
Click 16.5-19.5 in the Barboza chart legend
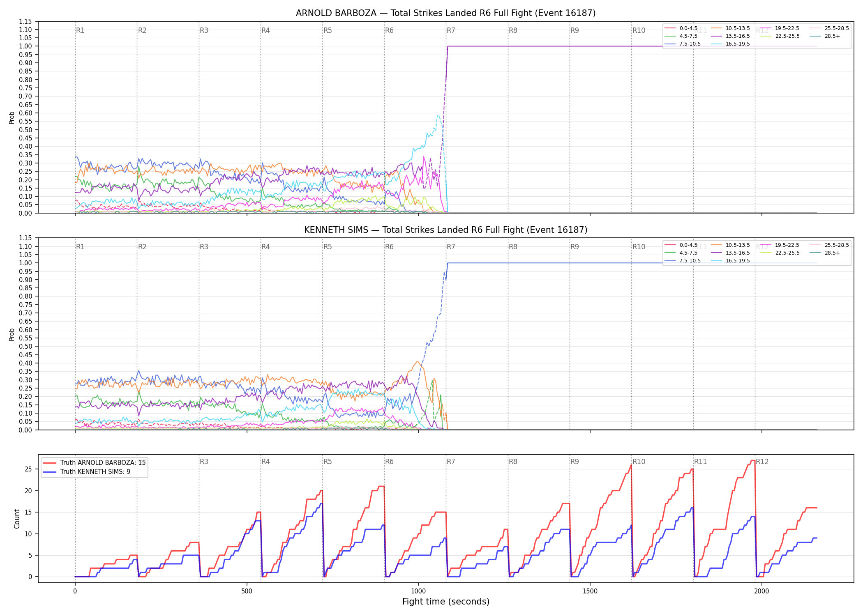pos(738,44)
